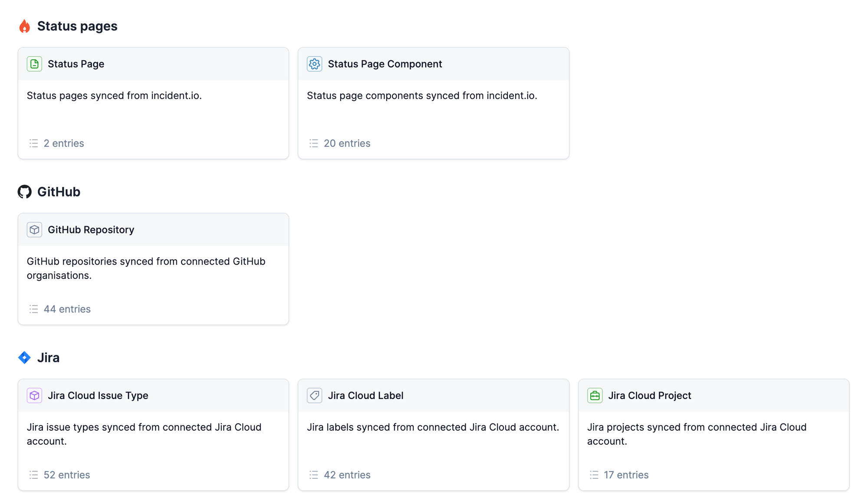Open the GitHub Repository catalog type
This screenshot has width=868, height=498.
coord(91,230)
